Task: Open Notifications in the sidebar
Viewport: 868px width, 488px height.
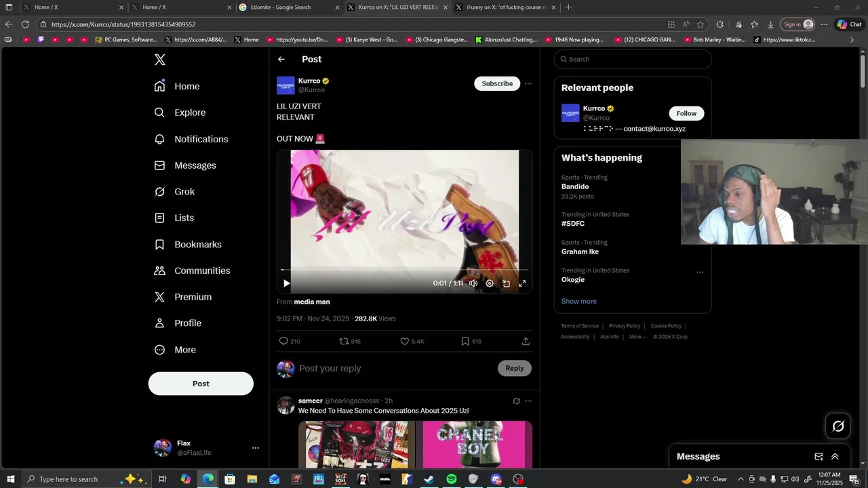Action: 191,139
